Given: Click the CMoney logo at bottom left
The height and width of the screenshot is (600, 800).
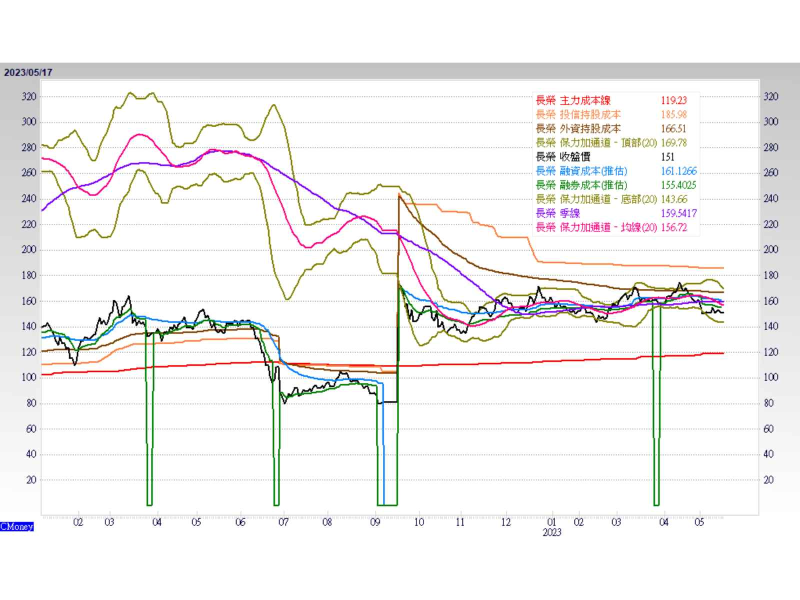Looking at the screenshot, I should tap(17, 524).
